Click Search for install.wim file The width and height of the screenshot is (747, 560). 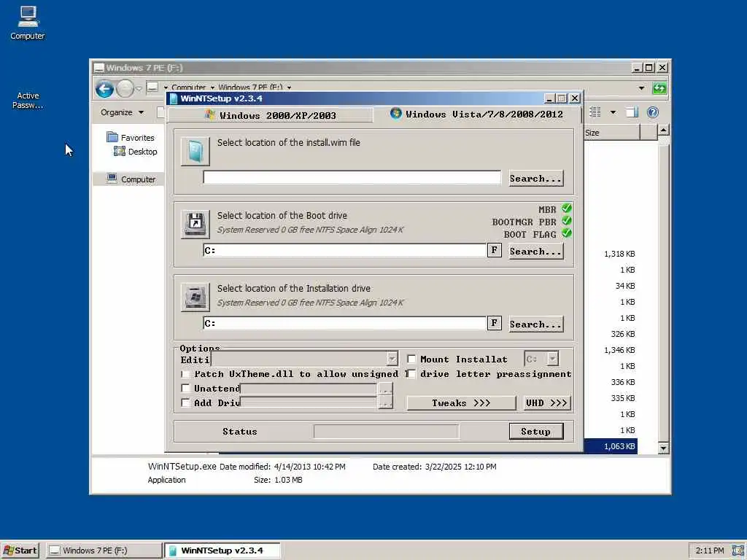coord(536,178)
